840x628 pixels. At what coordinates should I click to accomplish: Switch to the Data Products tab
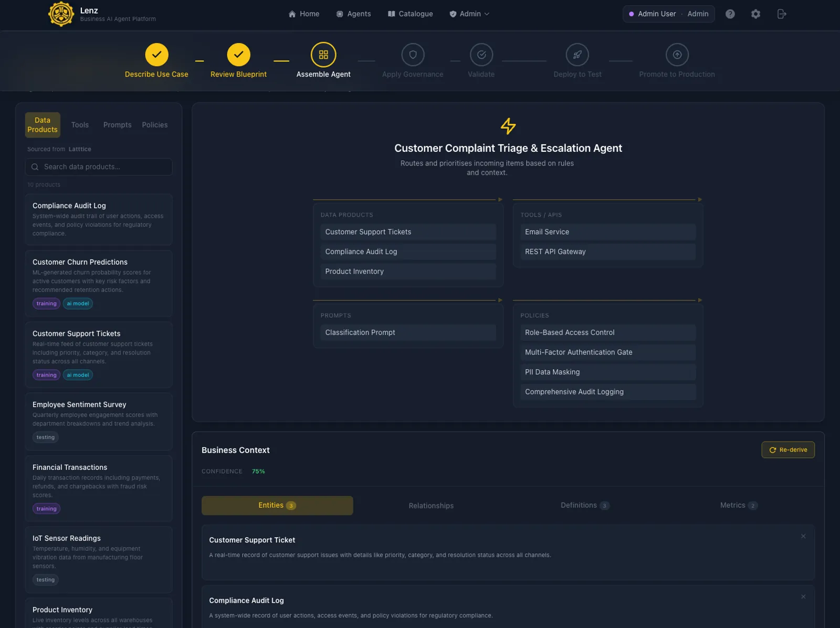[43, 125]
